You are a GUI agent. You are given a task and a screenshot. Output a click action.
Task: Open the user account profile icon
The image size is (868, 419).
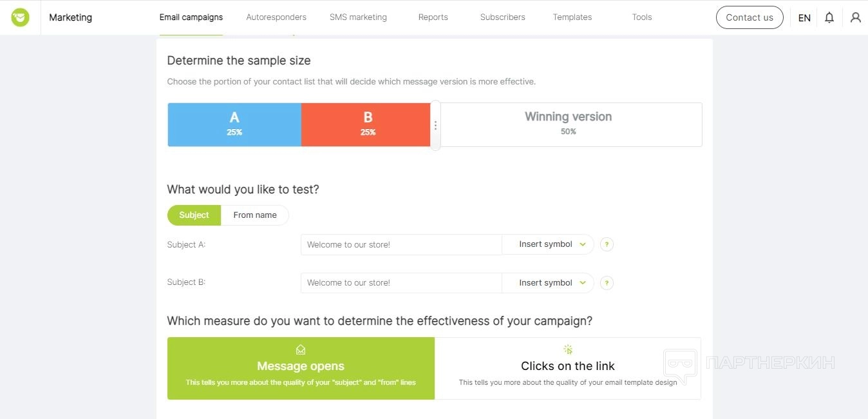[x=855, y=17]
